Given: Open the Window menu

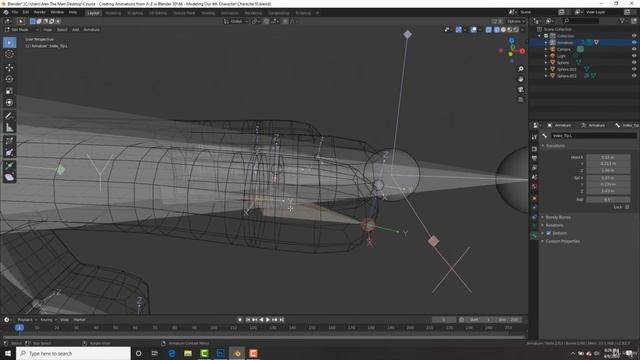Looking at the screenshot, I should point(57,13).
